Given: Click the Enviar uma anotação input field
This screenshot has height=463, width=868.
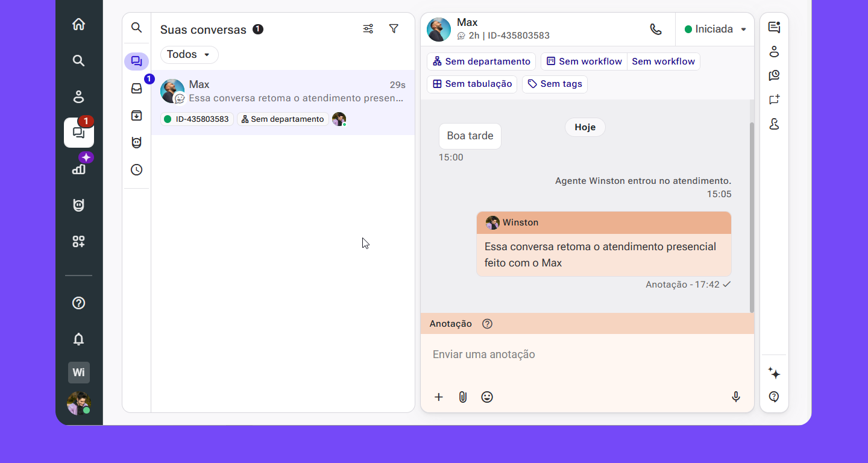Looking at the screenshot, I should click(x=587, y=354).
